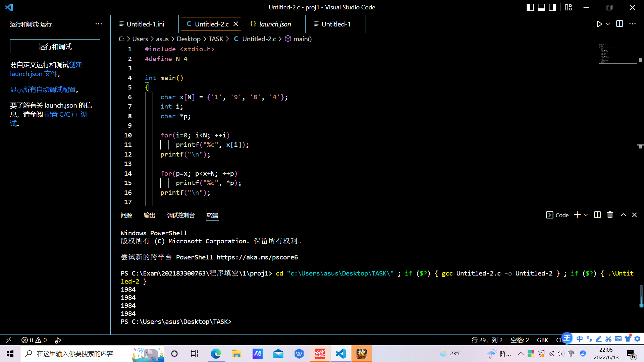The image size is (644, 362).
Task: Open the 配置 C/C++ 调试 link
Action: pyautogui.click(x=49, y=119)
